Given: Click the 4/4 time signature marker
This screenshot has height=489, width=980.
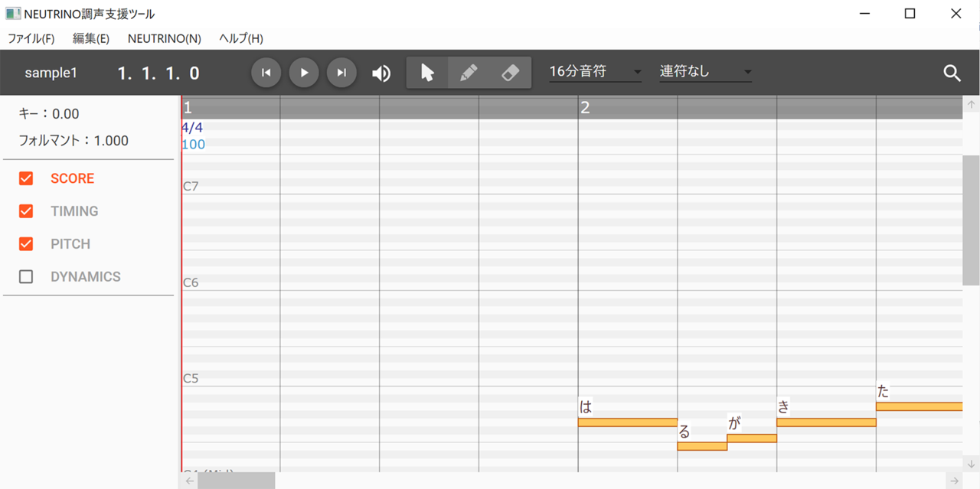Looking at the screenshot, I should pyautogui.click(x=192, y=127).
